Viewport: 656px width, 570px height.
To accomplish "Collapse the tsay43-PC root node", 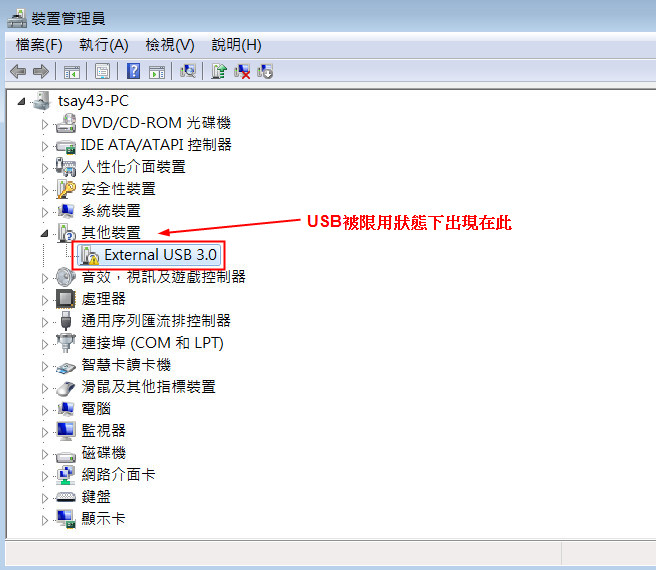I will pos(21,101).
